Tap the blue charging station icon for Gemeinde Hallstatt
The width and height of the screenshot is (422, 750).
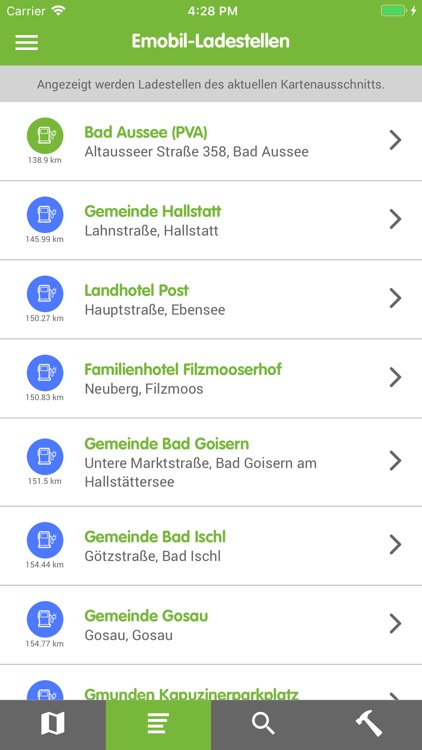(45, 215)
